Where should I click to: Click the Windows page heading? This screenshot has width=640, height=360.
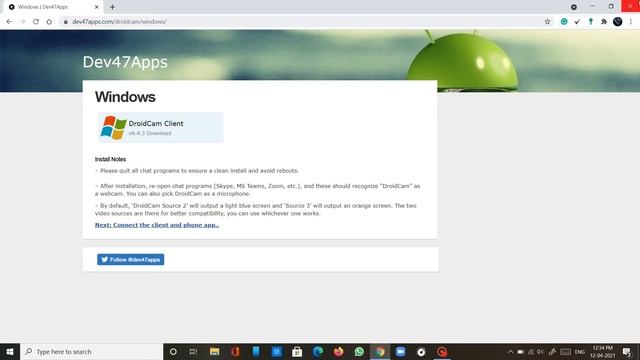point(125,97)
